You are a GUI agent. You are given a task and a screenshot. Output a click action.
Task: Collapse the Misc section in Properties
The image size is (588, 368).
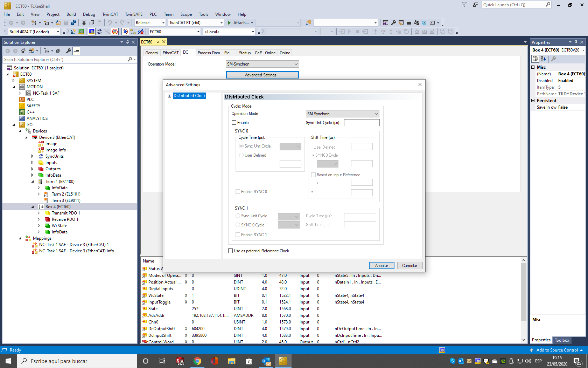tap(533, 67)
